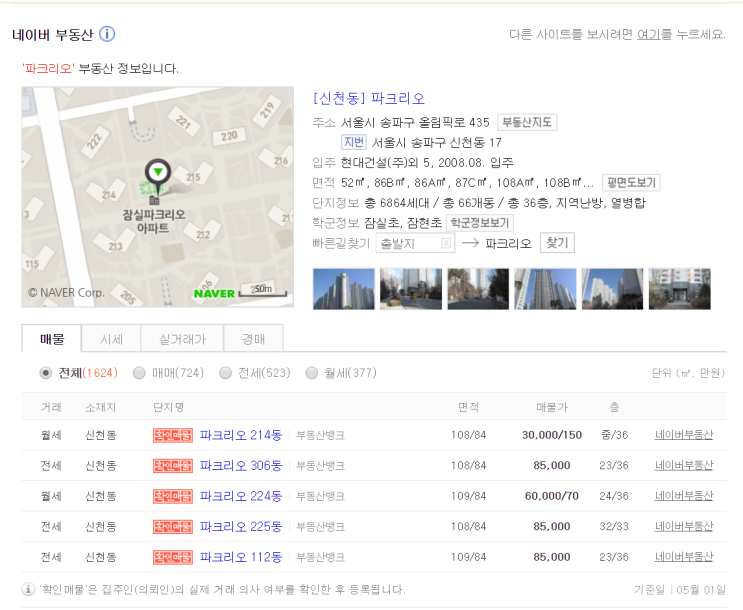The image size is (743, 610).
Task: Select the 전세(523) radio button
Action: coord(225,373)
